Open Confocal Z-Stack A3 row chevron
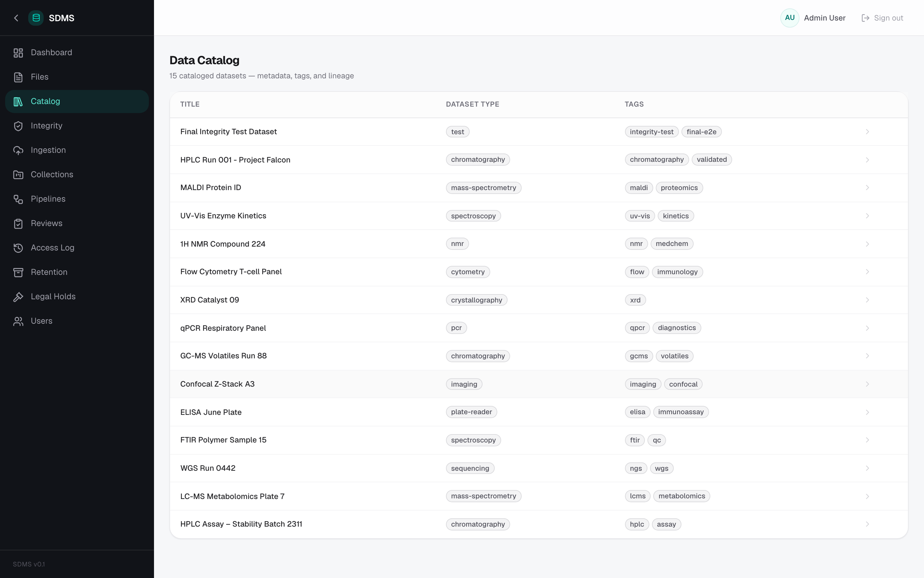This screenshot has height=578, width=924. point(867,384)
